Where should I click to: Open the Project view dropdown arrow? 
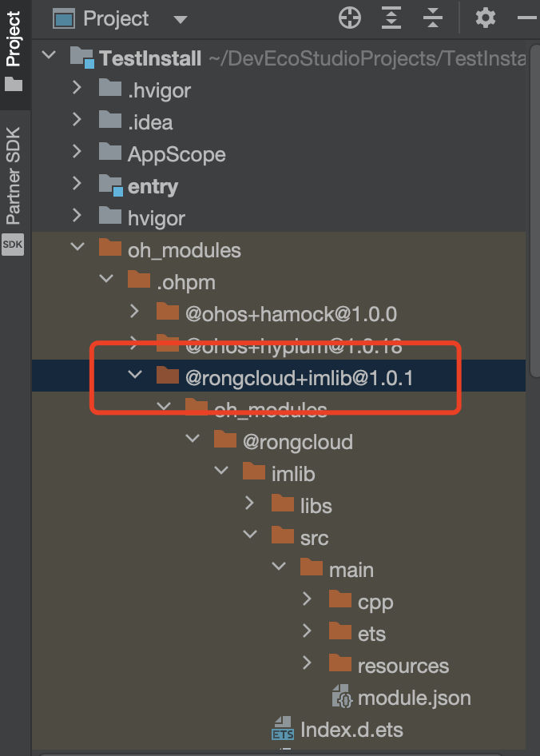(x=180, y=20)
